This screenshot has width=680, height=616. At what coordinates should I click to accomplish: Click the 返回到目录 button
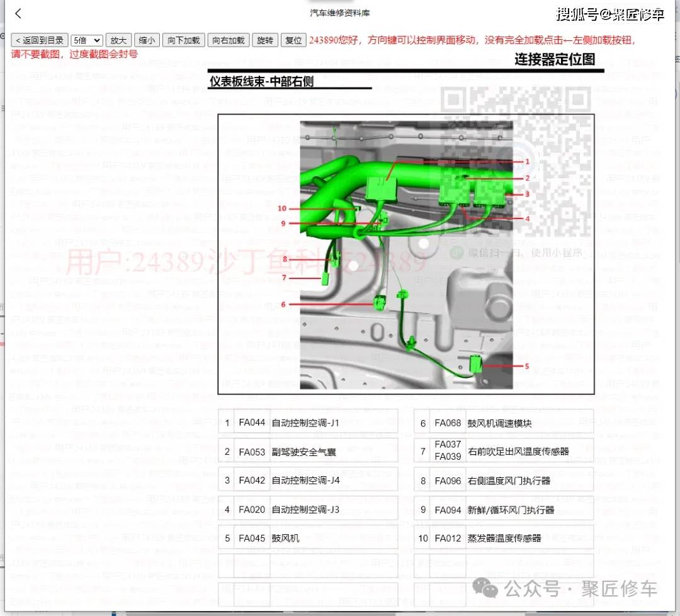tap(40, 40)
